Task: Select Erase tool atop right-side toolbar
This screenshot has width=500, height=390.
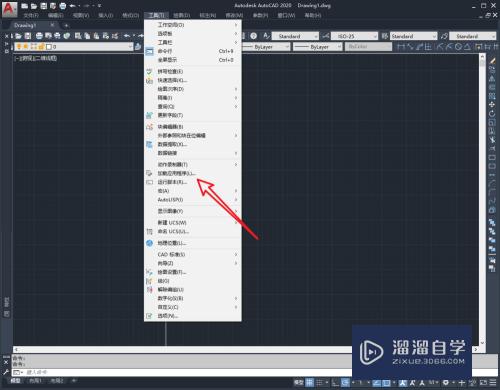Action: (x=492, y=61)
